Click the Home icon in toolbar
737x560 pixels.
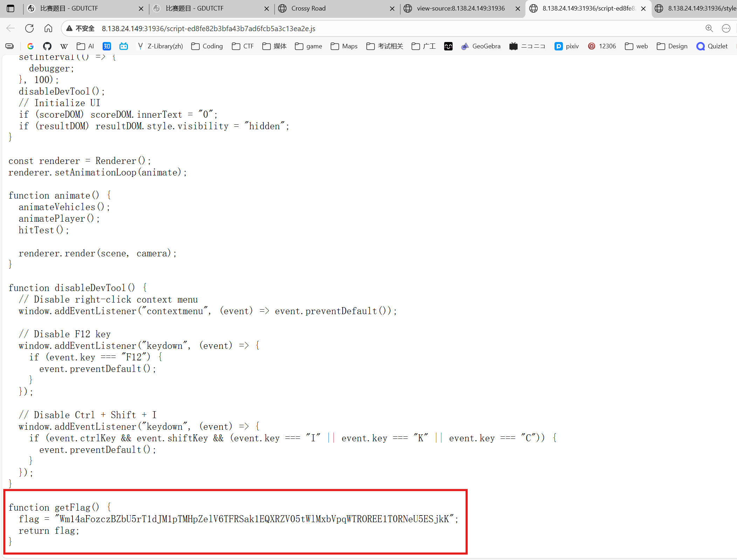point(48,28)
